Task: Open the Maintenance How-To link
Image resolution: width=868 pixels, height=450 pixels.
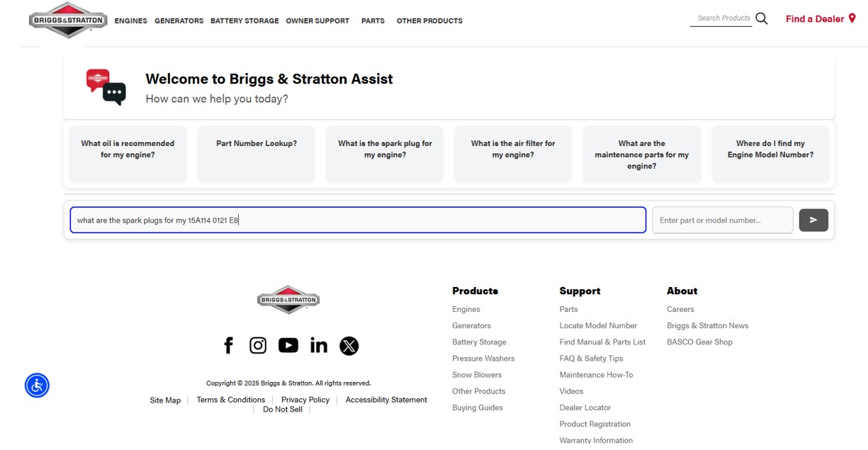Action: click(x=596, y=374)
